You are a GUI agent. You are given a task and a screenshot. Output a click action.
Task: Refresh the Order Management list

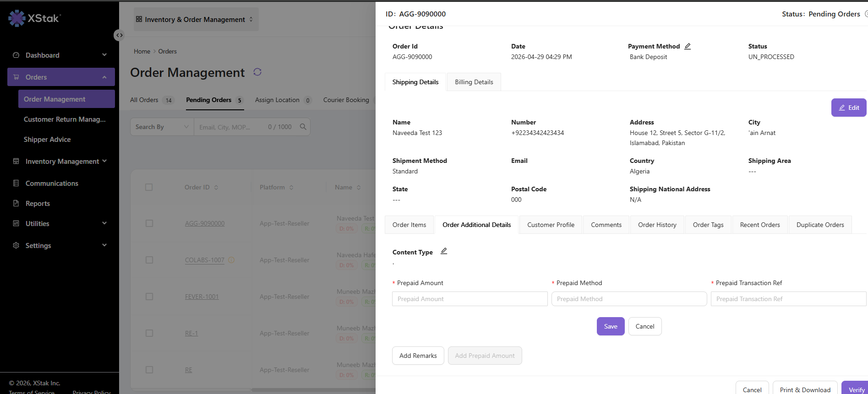[x=257, y=72]
